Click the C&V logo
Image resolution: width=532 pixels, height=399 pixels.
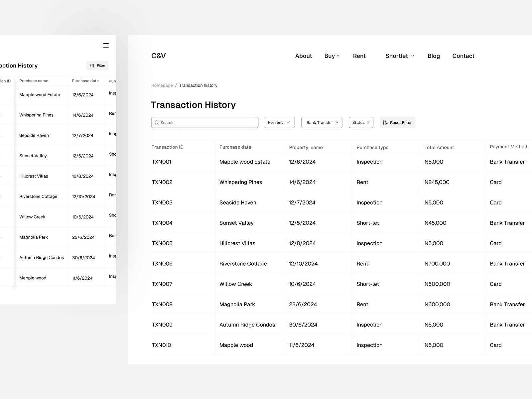coord(158,56)
